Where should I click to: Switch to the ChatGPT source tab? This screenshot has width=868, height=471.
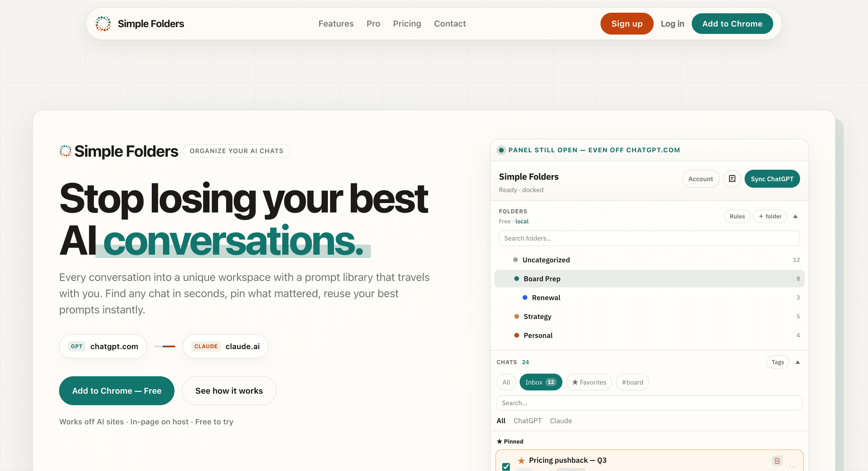coord(528,421)
